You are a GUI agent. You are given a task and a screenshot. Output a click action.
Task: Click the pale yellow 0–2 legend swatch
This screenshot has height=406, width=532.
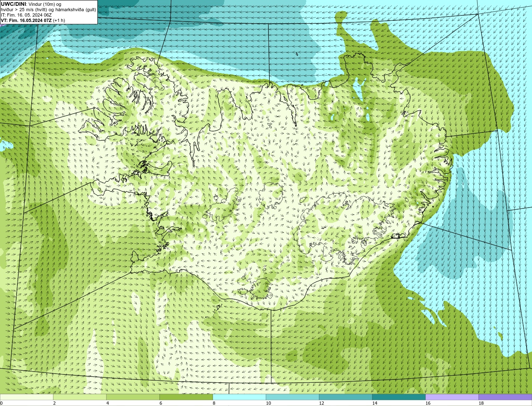[27, 397]
